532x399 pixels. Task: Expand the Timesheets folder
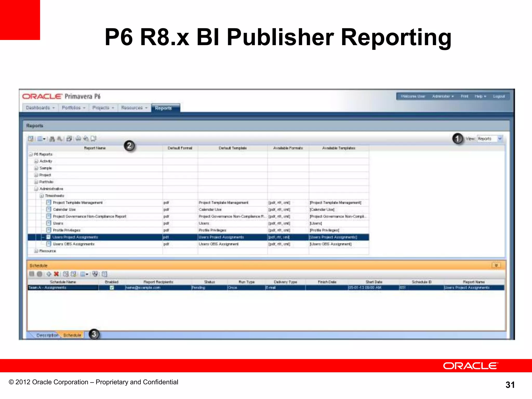(42, 196)
